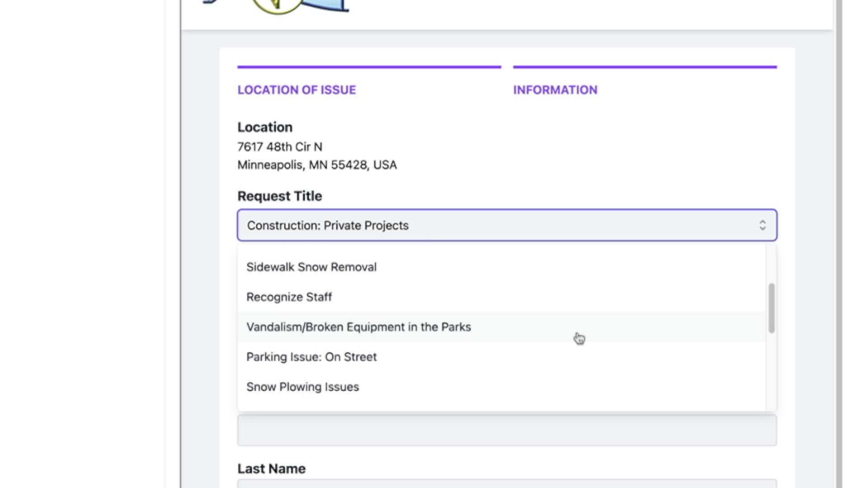Click the Request Title up-down chevron icon
The height and width of the screenshot is (488, 868).
coord(762,225)
